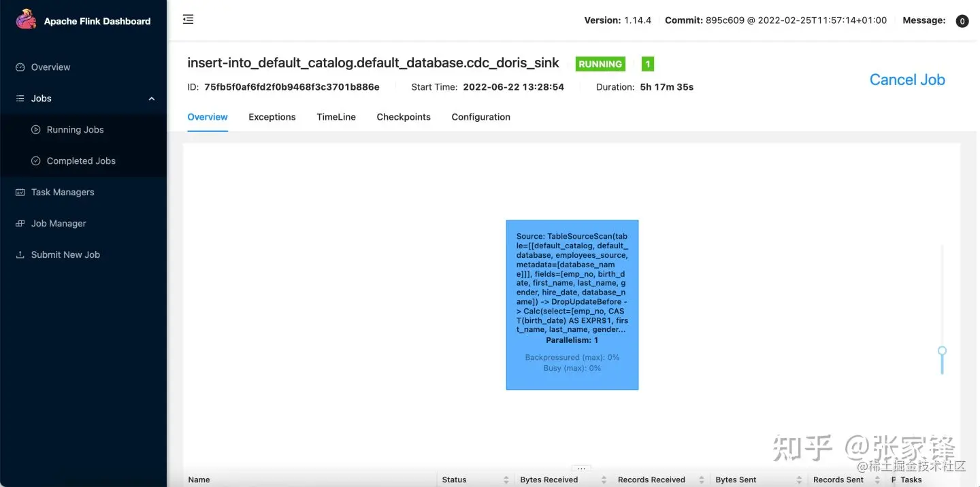Screen dimensions: 980x487
Task: Sort the table by Records Sent arrows
Action: click(x=877, y=480)
